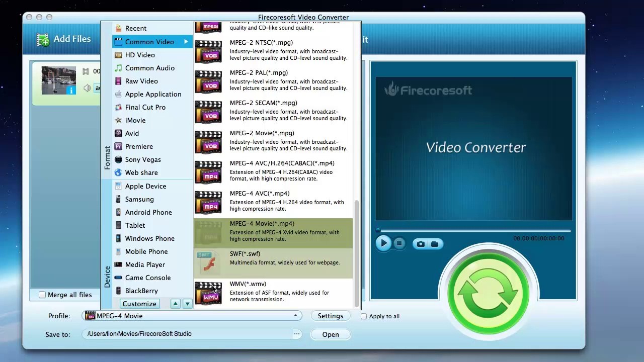
Task: Start conversion with green convert button
Action: pos(488,294)
